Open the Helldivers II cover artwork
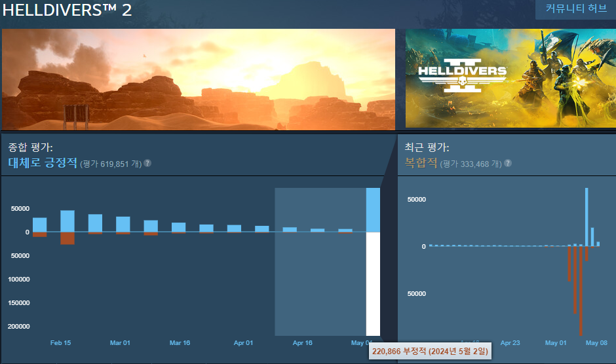The width and height of the screenshot is (616, 364). point(510,78)
